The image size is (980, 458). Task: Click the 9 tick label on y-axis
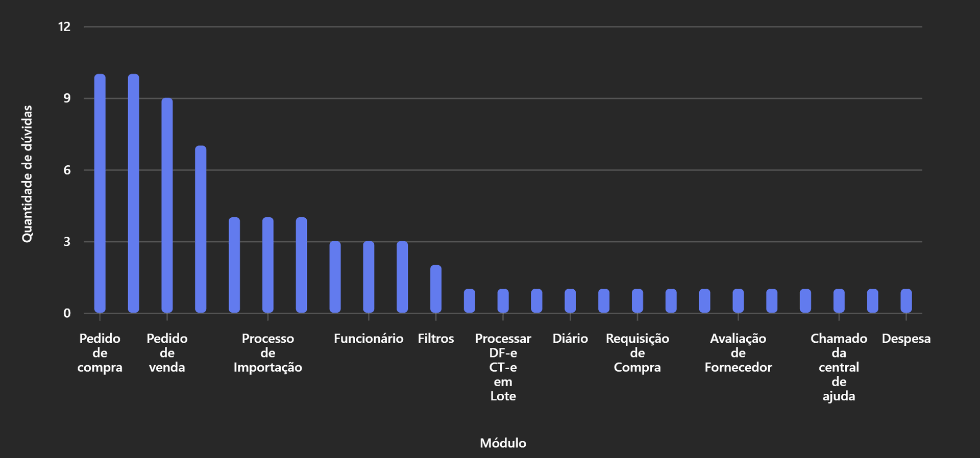coord(67,98)
